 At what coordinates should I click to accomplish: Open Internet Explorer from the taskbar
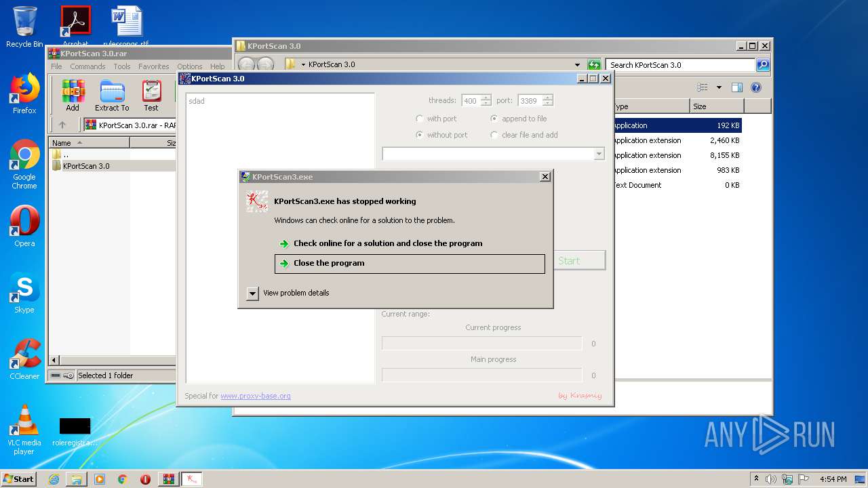pyautogui.click(x=54, y=479)
